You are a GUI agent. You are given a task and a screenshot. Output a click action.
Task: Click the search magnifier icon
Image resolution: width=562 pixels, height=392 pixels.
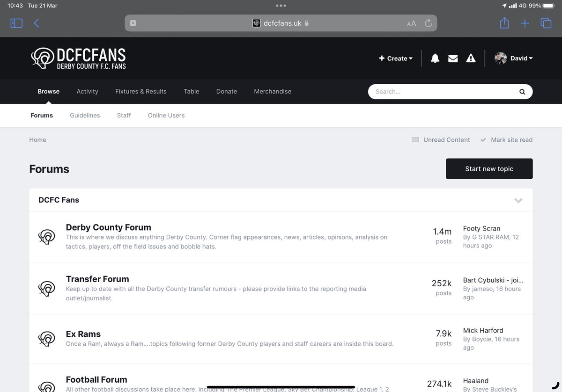coord(522,92)
